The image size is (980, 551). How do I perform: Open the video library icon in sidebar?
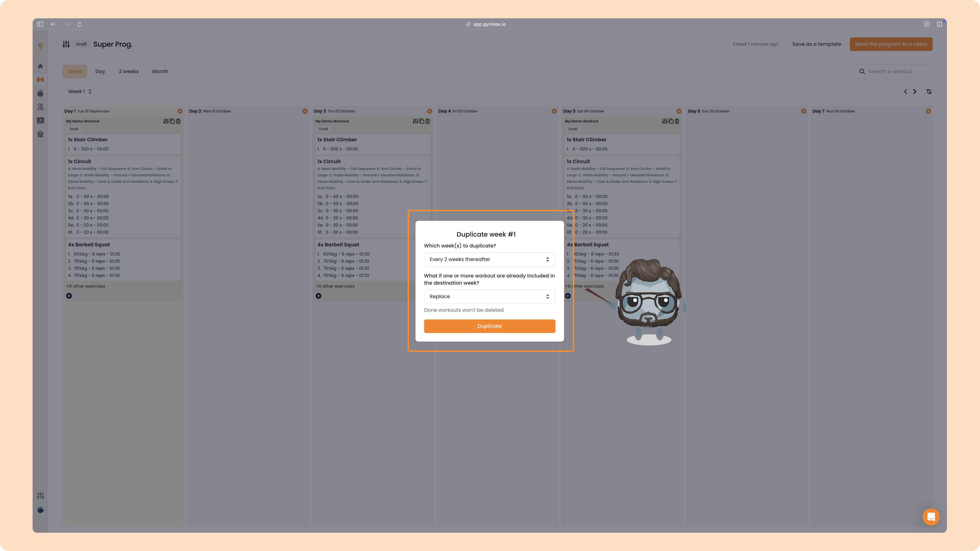(40, 121)
